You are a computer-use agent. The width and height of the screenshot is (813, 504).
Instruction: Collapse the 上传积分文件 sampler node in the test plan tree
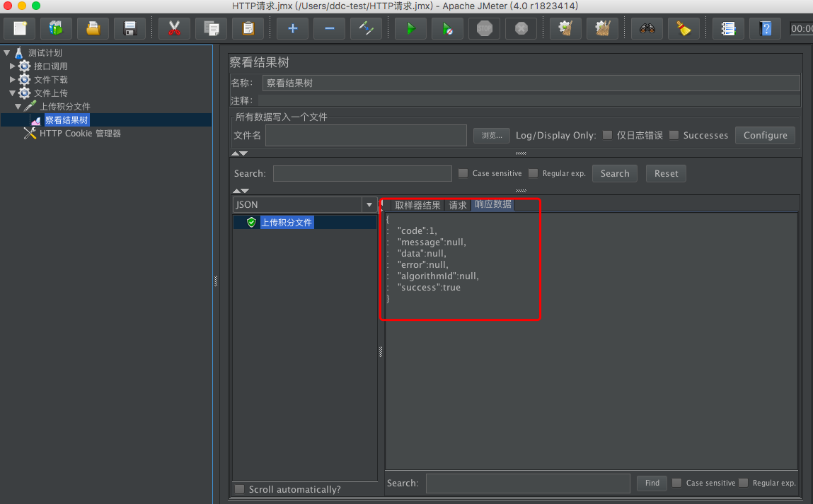18,107
